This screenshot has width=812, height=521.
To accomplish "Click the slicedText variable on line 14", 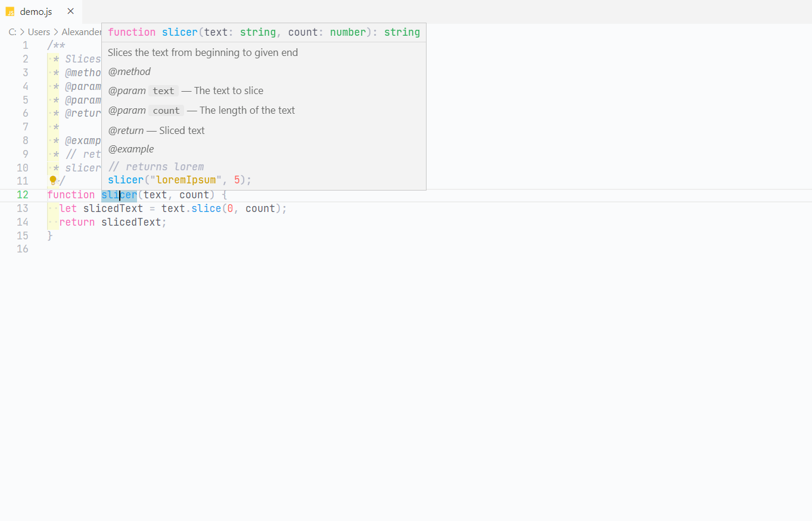I will [132, 221].
